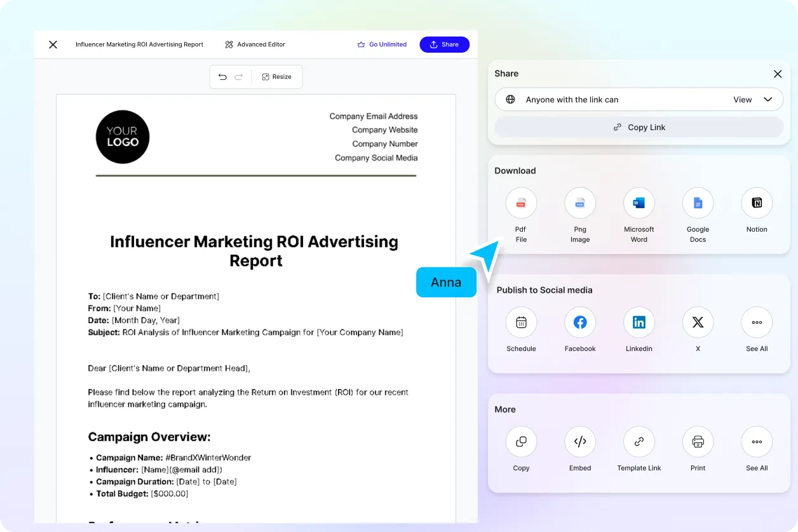Download as Pdf File
Screen dimensions: 798x532
click(x=521, y=204)
